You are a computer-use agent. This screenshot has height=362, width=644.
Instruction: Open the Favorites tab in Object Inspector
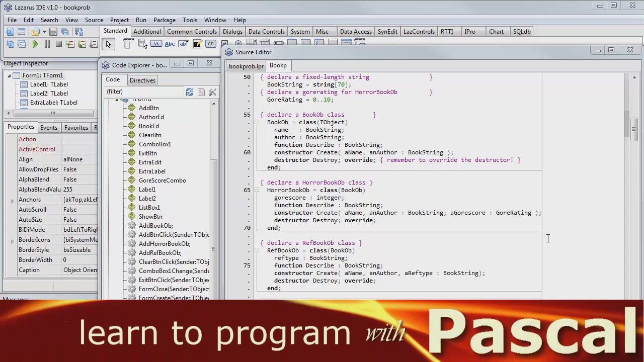(x=76, y=128)
